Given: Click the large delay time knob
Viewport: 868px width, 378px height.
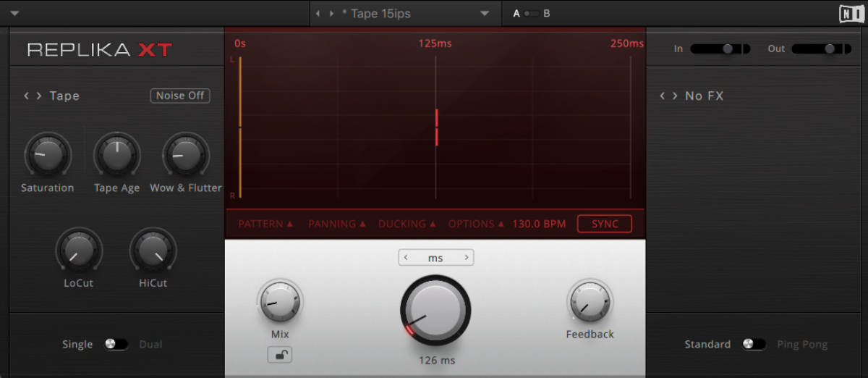Looking at the screenshot, I should (x=435, y=310).
